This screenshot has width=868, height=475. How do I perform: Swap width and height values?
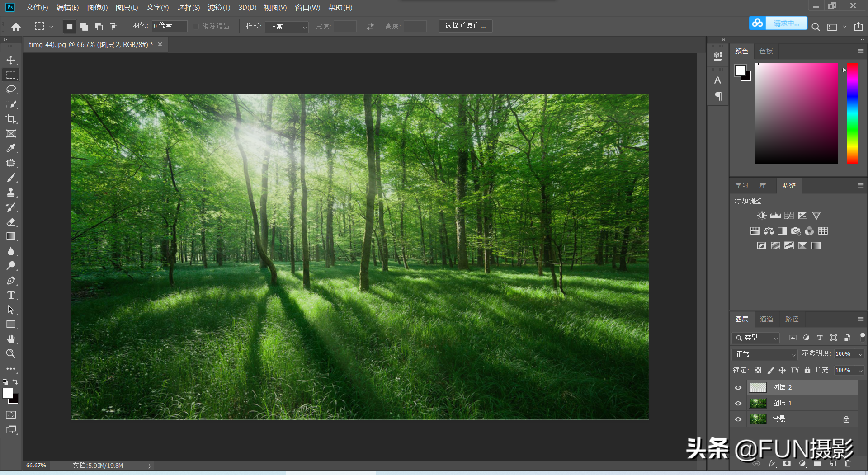coord(370,27)
